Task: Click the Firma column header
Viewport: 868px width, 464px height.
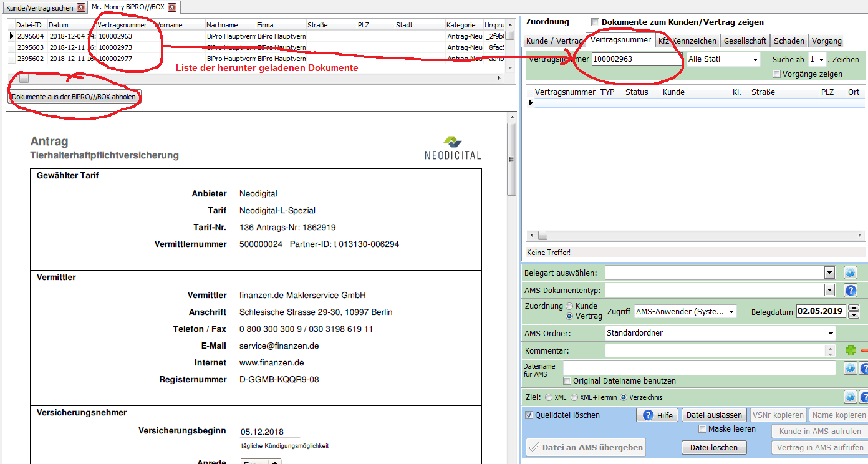Action: coord(281,25)
